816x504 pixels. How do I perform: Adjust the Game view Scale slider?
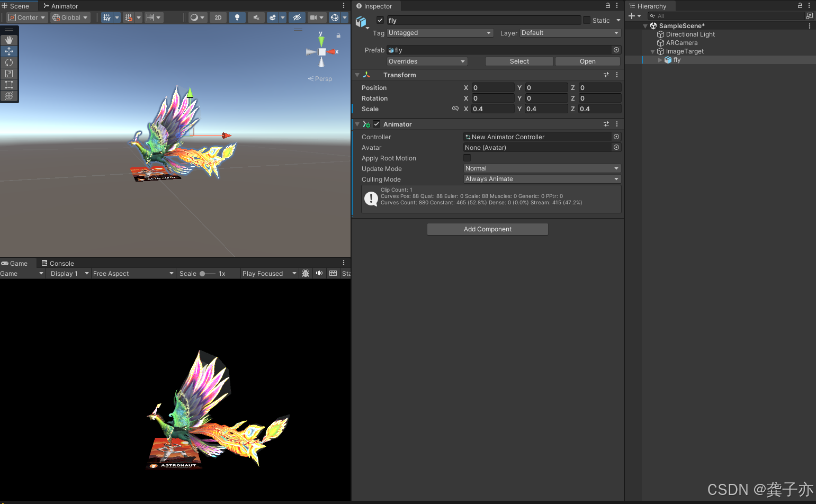pyautogui.click(x=208, y=274)
